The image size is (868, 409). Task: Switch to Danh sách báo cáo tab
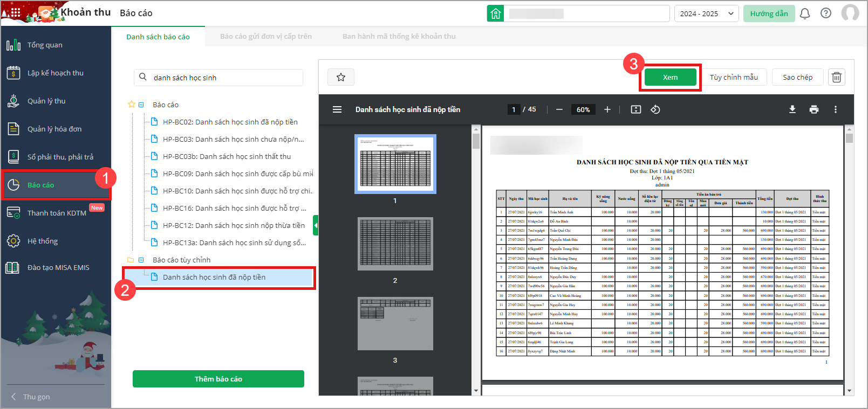[158, 37]
